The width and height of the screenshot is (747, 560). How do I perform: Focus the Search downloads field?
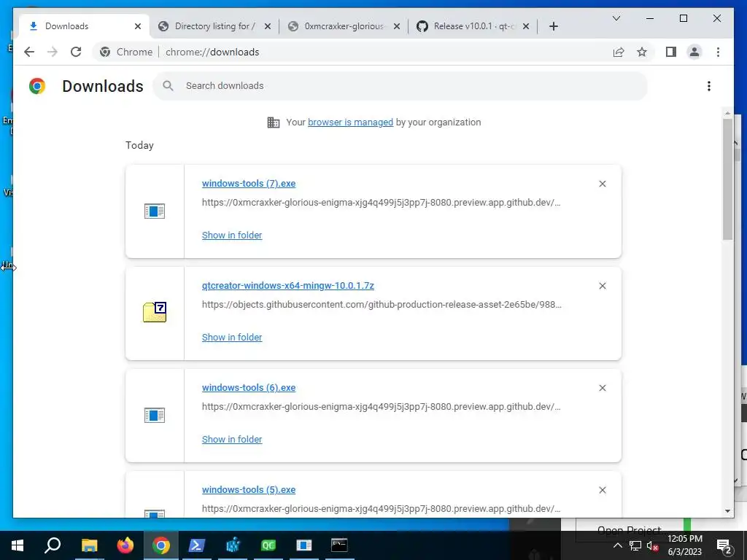[400, 86]
